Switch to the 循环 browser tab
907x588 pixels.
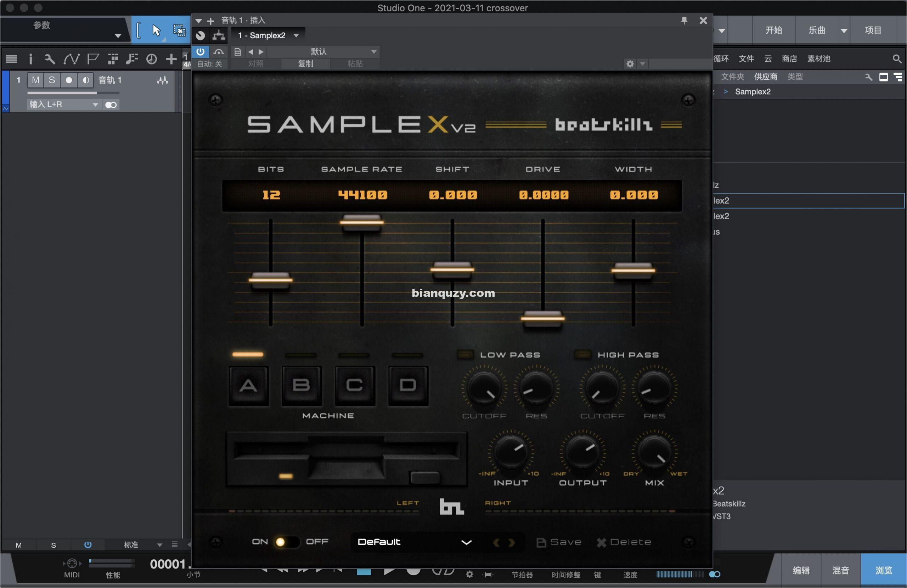[721, 59]
